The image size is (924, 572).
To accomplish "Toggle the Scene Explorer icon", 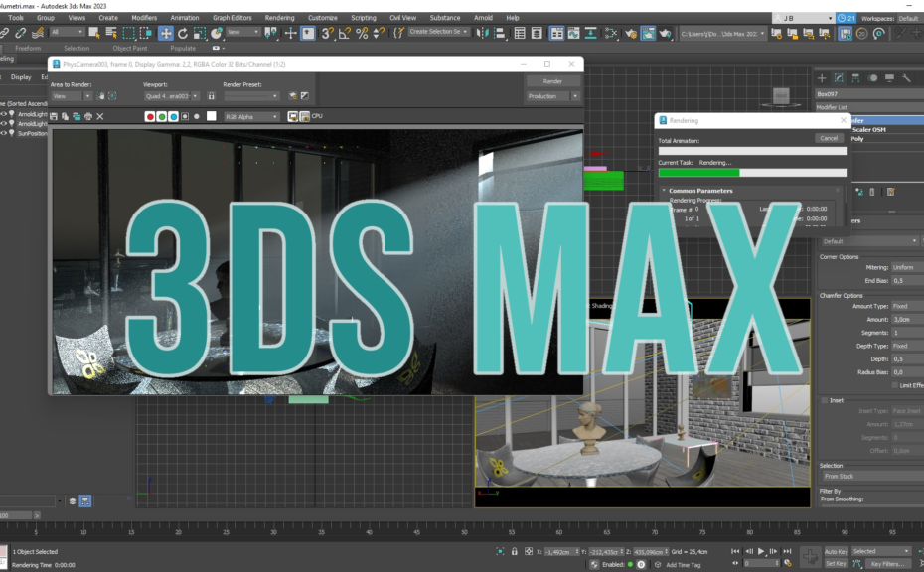I will (520, 33).
